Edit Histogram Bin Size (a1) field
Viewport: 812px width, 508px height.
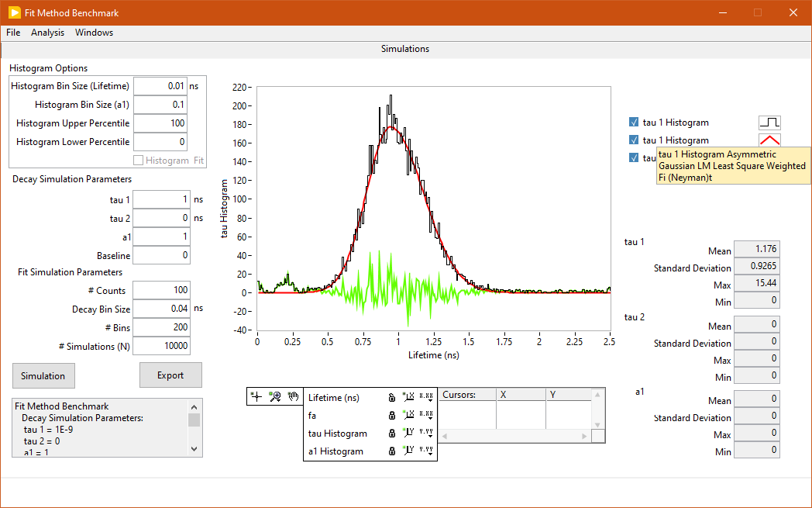point(160,105)
